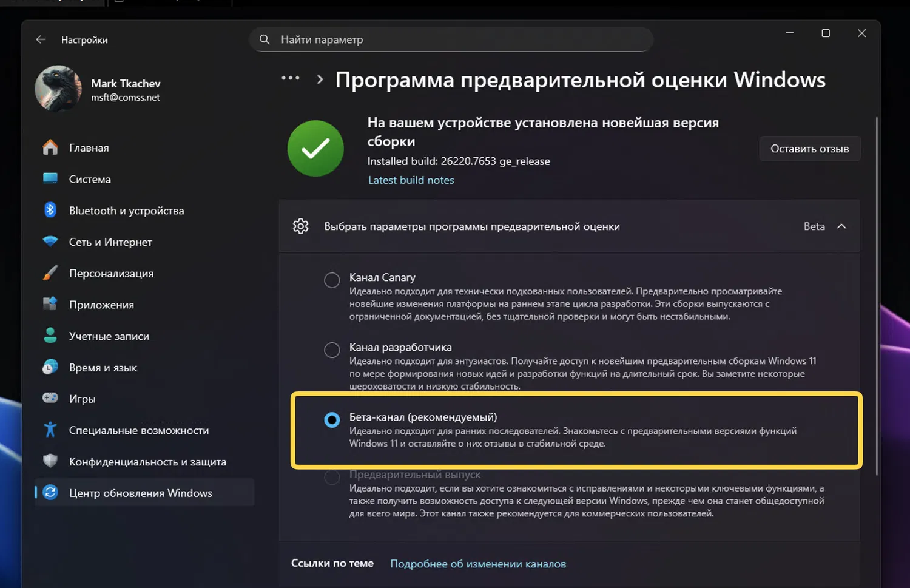
Task: Click the green checkmark status icon
Action: pos(315,149)
